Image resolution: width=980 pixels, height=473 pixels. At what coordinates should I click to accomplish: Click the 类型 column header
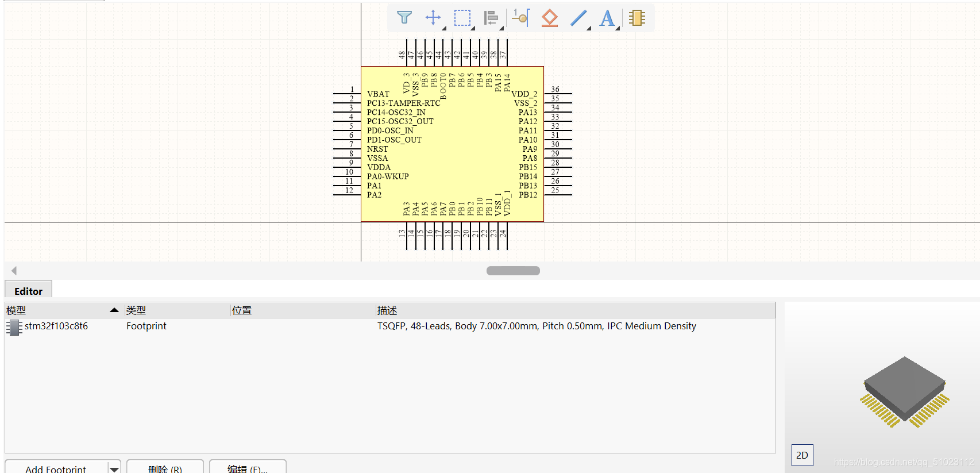[x=178, y=310]
